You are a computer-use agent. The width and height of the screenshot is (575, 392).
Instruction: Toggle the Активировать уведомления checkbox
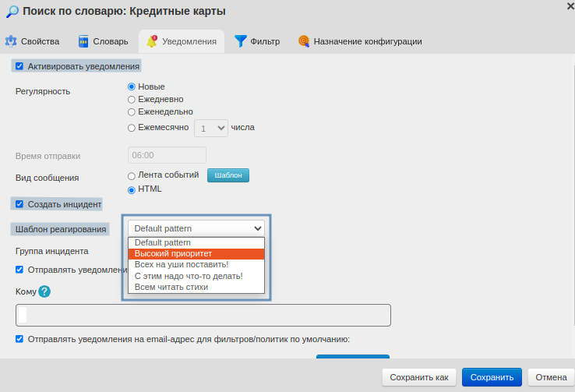(19, 66)
